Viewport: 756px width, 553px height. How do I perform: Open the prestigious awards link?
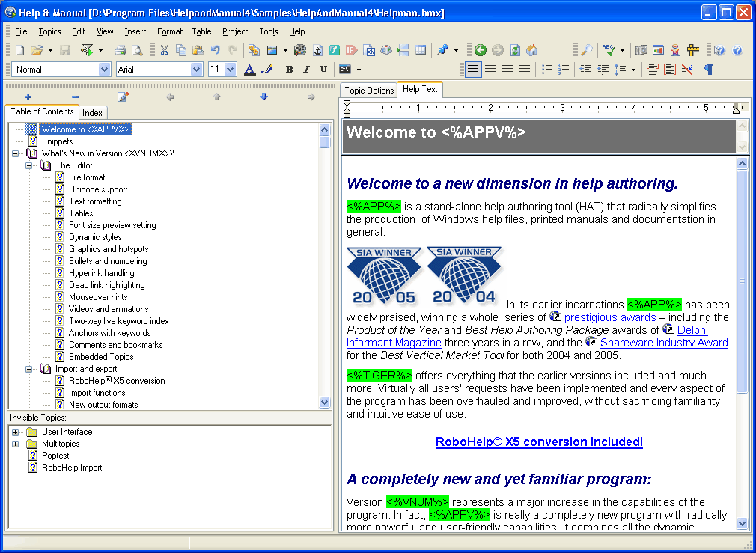click(609, 317)
